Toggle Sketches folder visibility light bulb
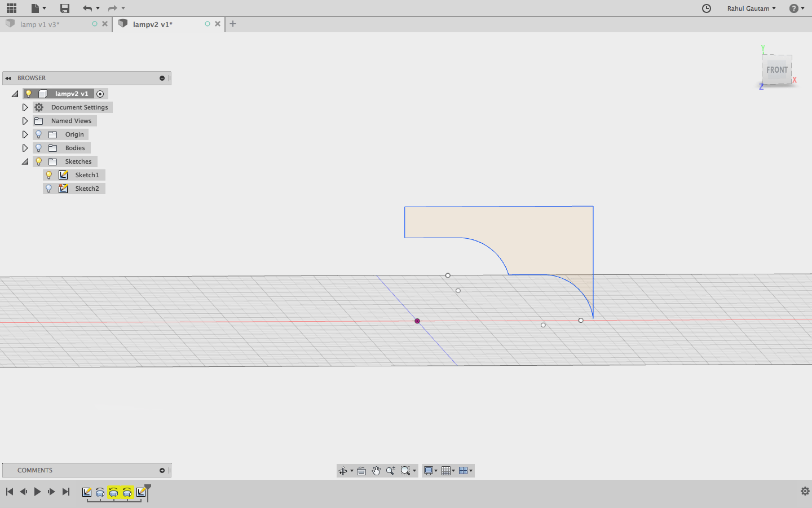Viewport: 812px width, 508px height. pos(39,161)
